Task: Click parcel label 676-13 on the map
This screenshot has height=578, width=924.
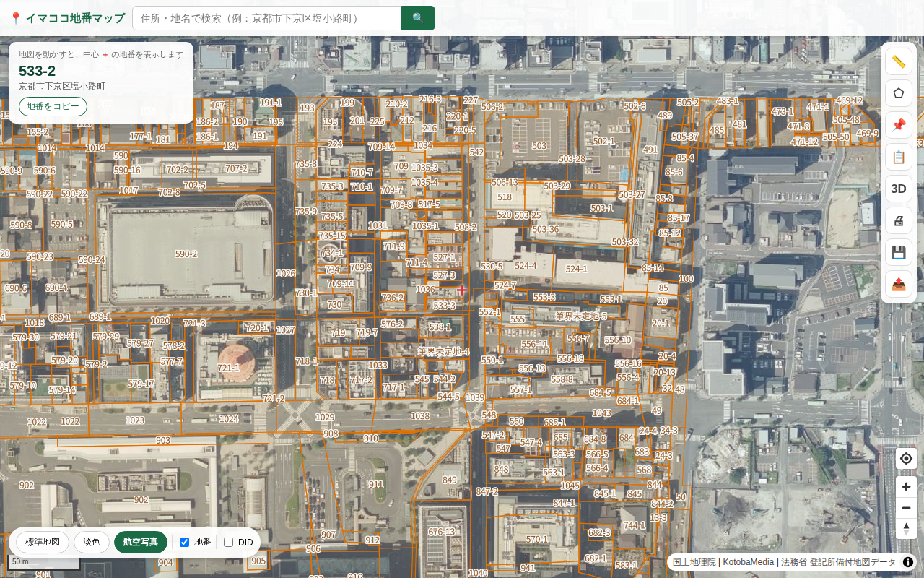Action: (442, 532)
